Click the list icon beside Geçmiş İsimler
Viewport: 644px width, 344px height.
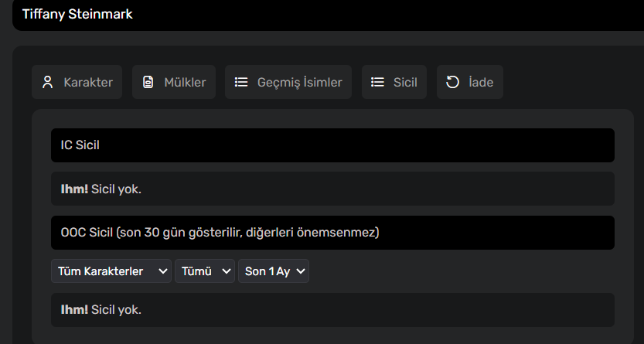click(x=241, y=82)
